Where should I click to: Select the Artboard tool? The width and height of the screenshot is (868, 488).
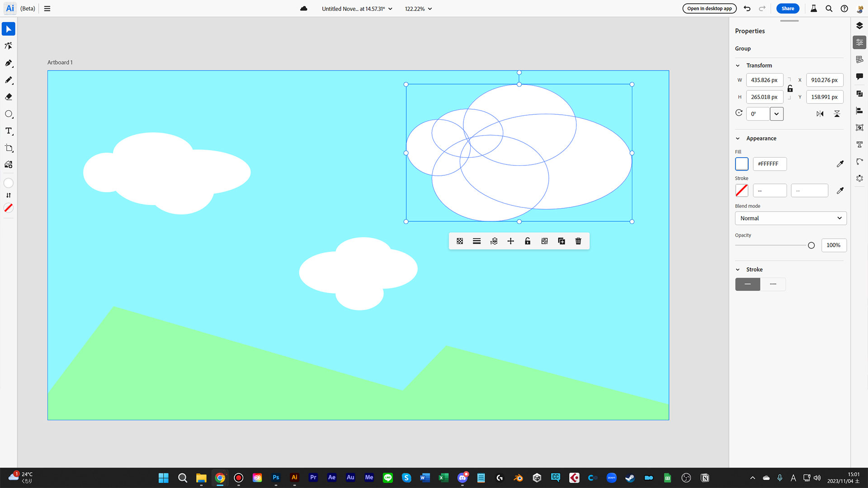[x=8, y=148]
